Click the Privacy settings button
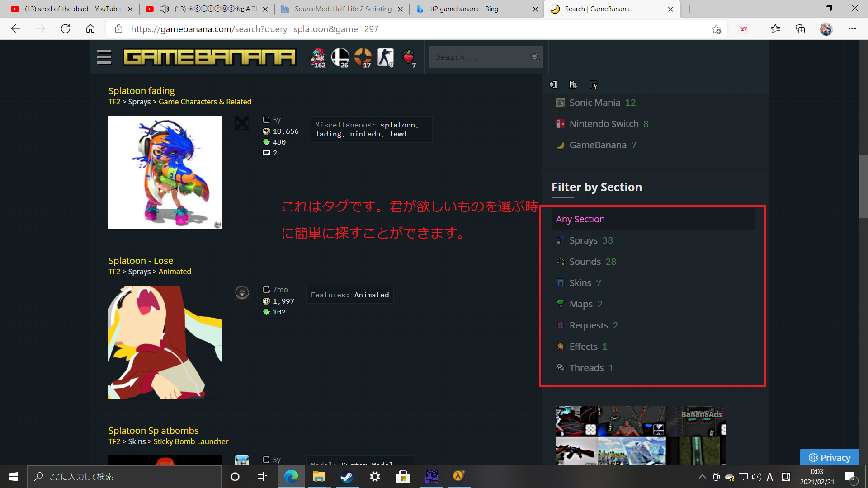868x488 pixels. pyautogui.click(x=829, y=457)
